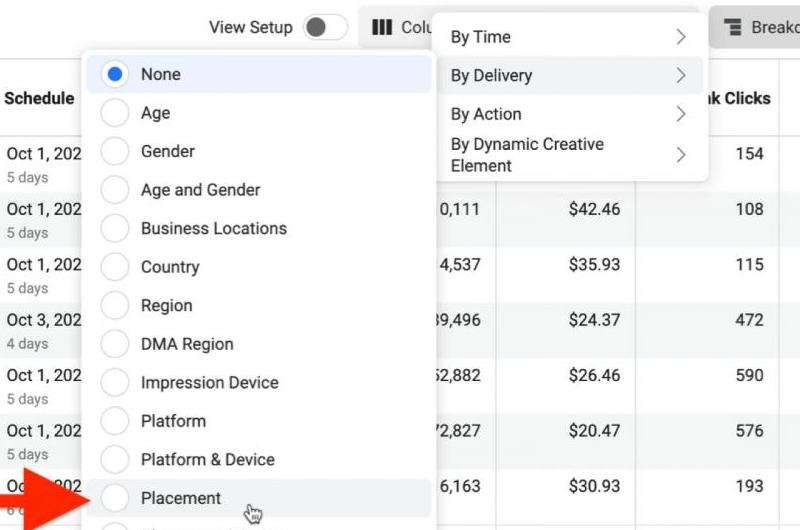Click the Schedule column header
The height and width of the screenshot is (530, 800).
[x=39, y=98]
